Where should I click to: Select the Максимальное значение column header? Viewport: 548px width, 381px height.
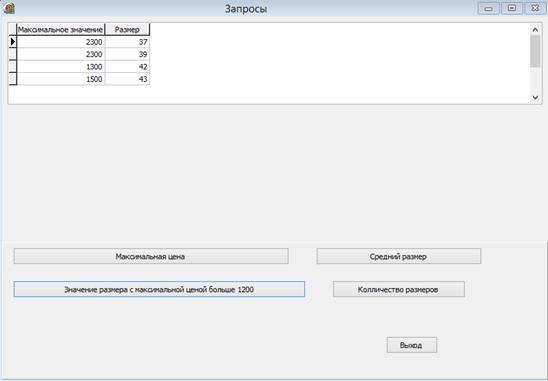tap(60, 29)
